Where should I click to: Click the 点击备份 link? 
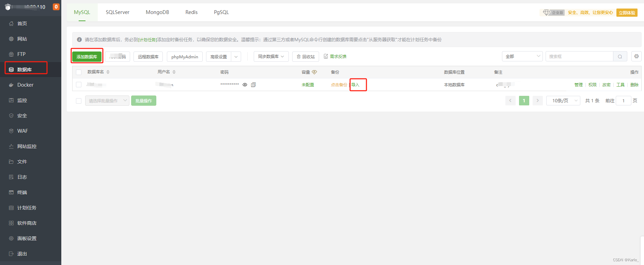click(x=339, y=85)
